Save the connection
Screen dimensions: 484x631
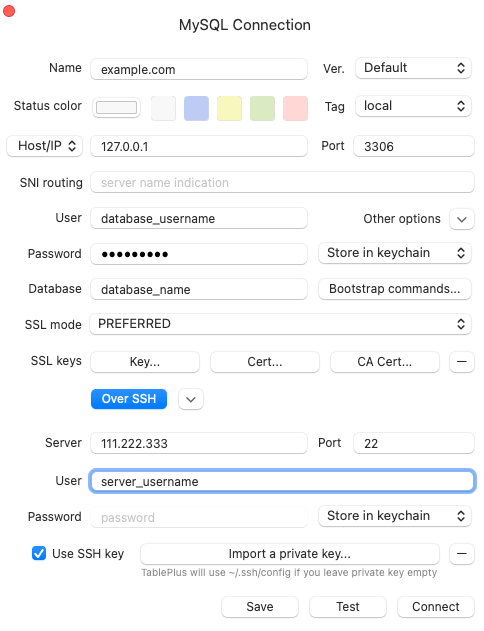(x=260, y=606)
